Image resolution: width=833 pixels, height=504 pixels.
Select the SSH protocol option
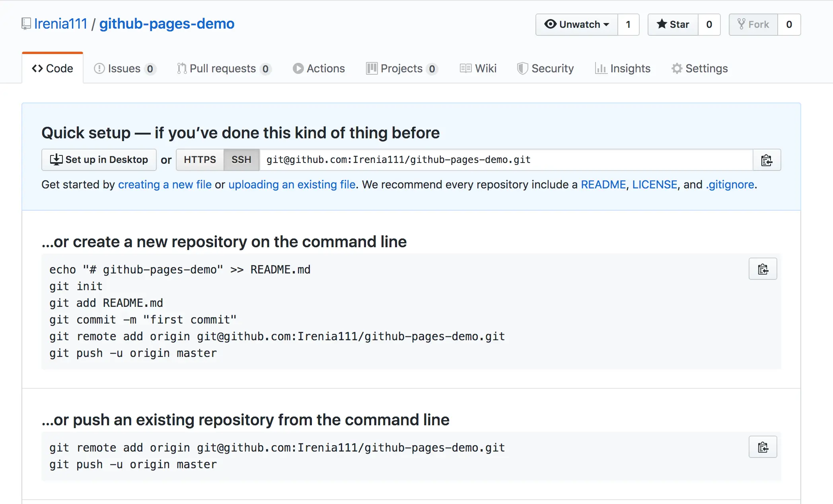point(241,160)
